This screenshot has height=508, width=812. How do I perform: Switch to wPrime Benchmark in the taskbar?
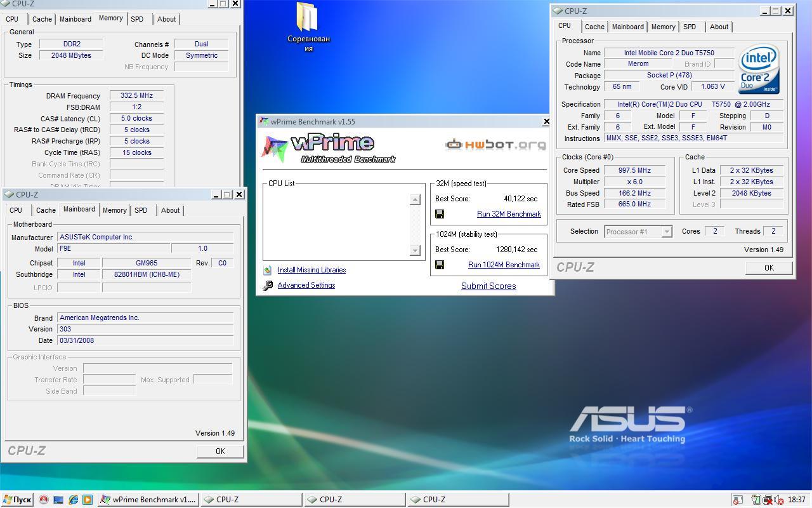(148, 500)
